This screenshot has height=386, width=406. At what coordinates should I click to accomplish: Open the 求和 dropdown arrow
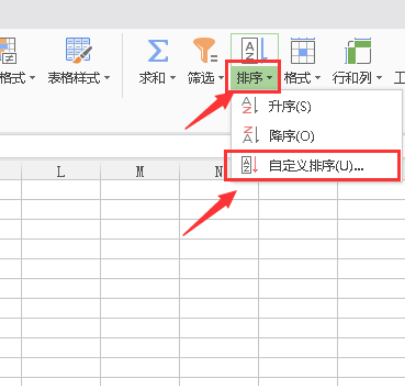tap(173, 78)
